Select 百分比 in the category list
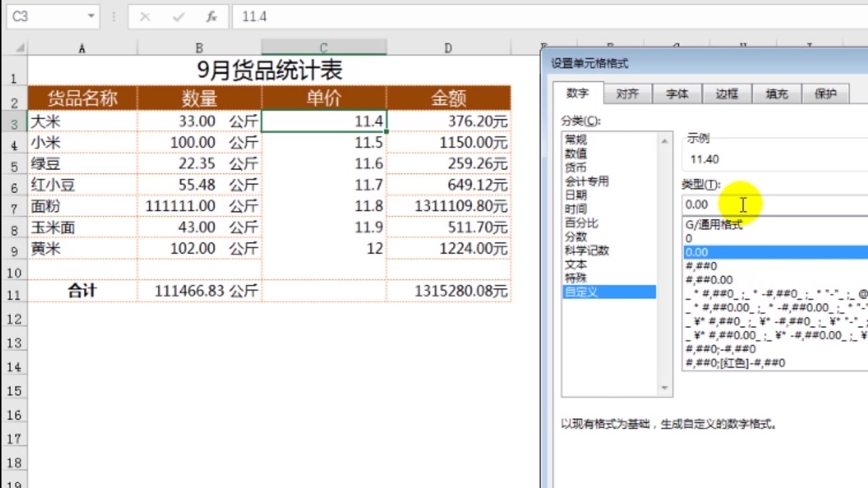Viewport: 868px width, 488px height. point(575,222)
